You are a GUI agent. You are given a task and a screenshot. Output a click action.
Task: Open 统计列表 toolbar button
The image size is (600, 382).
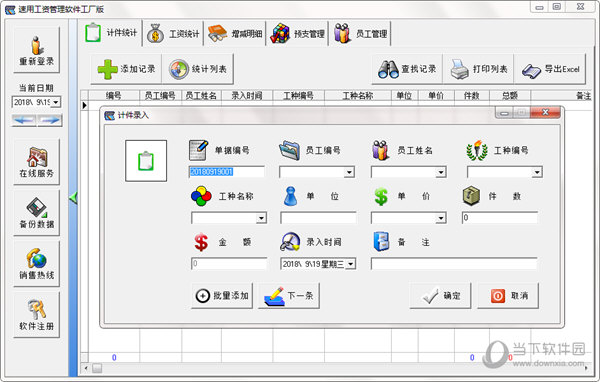[198, 69]
